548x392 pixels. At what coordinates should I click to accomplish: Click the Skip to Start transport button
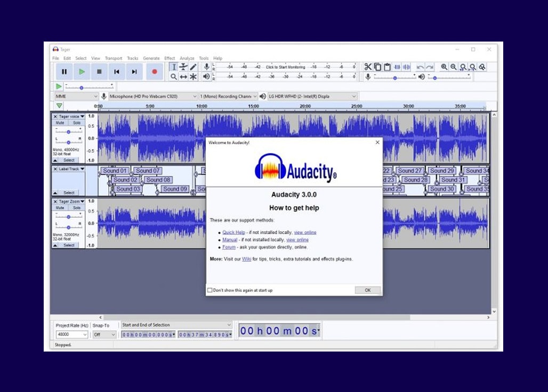pos(117,71)
